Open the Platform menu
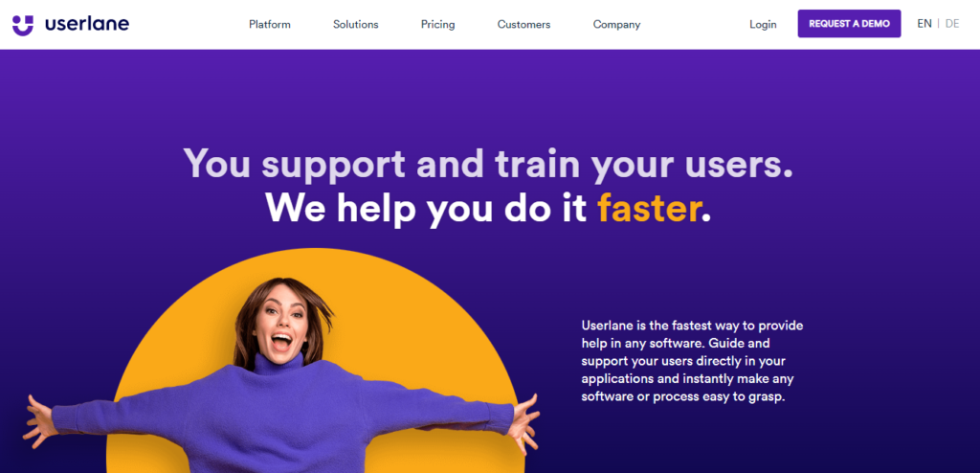The image size is (980, 473). [x=269, y=24]
